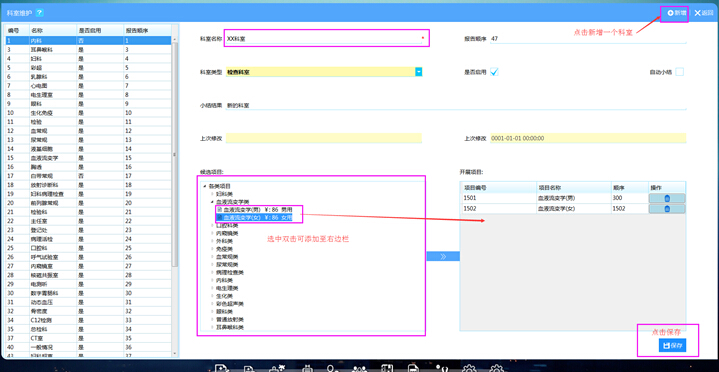Viewport: 719px width, 372px height.
Task: Select the 血常规 row numbered 12
Action: [x=88, y=130]
